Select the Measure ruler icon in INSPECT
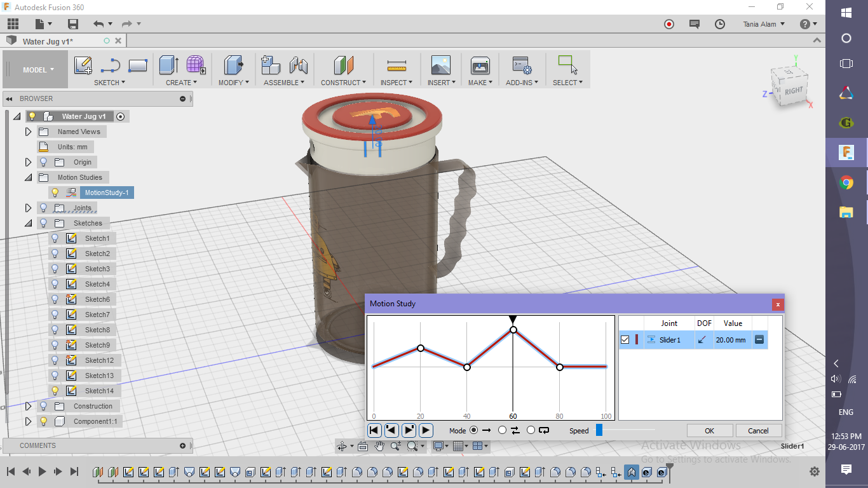Viewport: 868px width, 488px height. pos(397,65)
